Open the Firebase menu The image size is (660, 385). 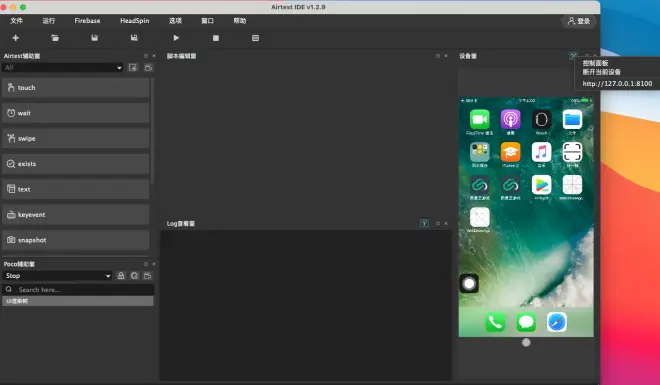point(87,21)
